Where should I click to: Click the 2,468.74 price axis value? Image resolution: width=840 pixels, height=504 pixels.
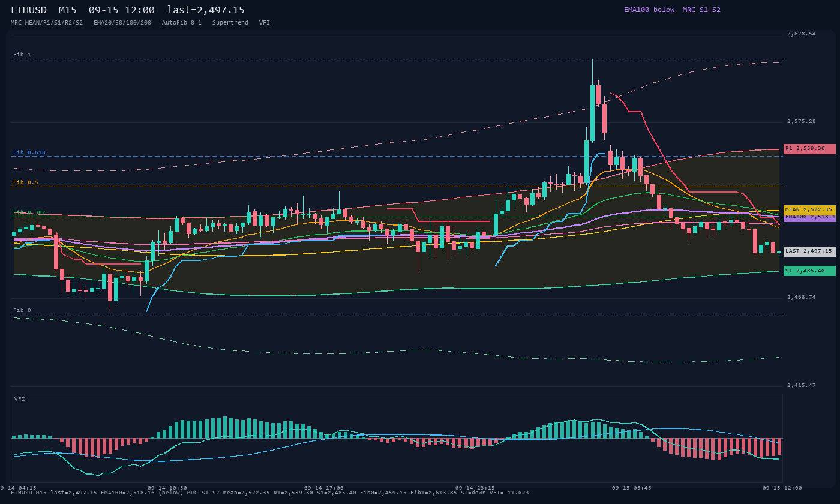pyautogui.click(x=802, y=297)
